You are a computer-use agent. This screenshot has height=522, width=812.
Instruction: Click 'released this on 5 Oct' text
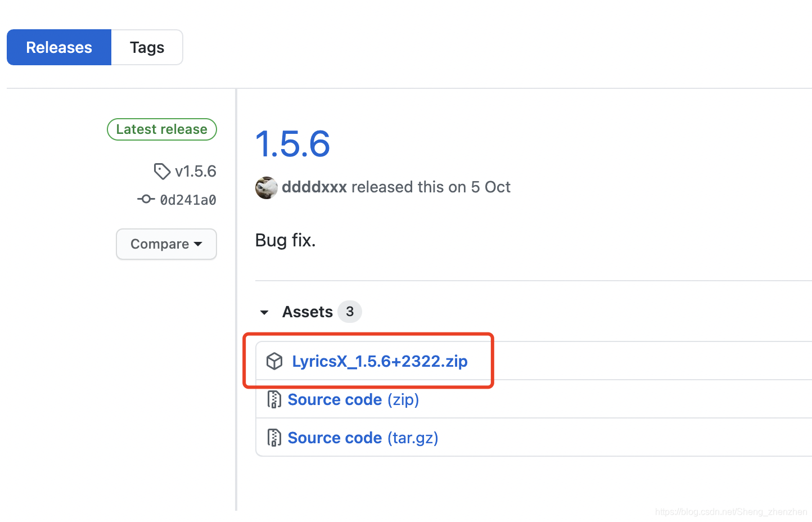(431, 187)
